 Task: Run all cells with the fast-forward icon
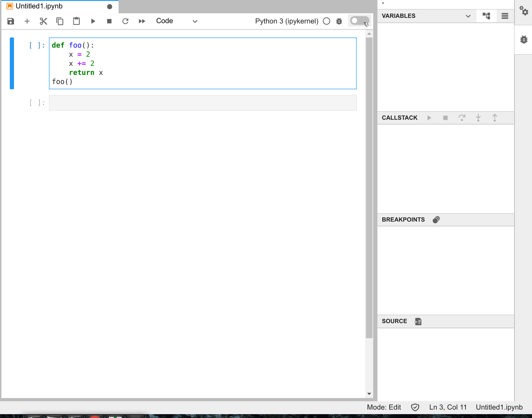coord(142,21)
